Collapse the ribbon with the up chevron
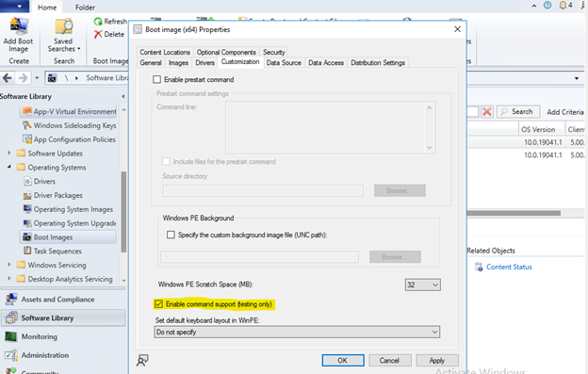The image size is (588, 374). coord(534,6)
